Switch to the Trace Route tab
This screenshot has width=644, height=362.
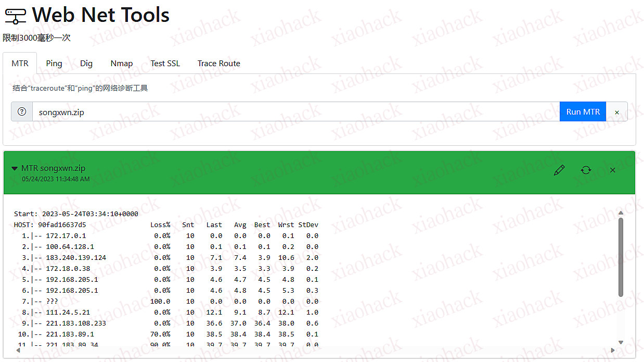point(218,63)
